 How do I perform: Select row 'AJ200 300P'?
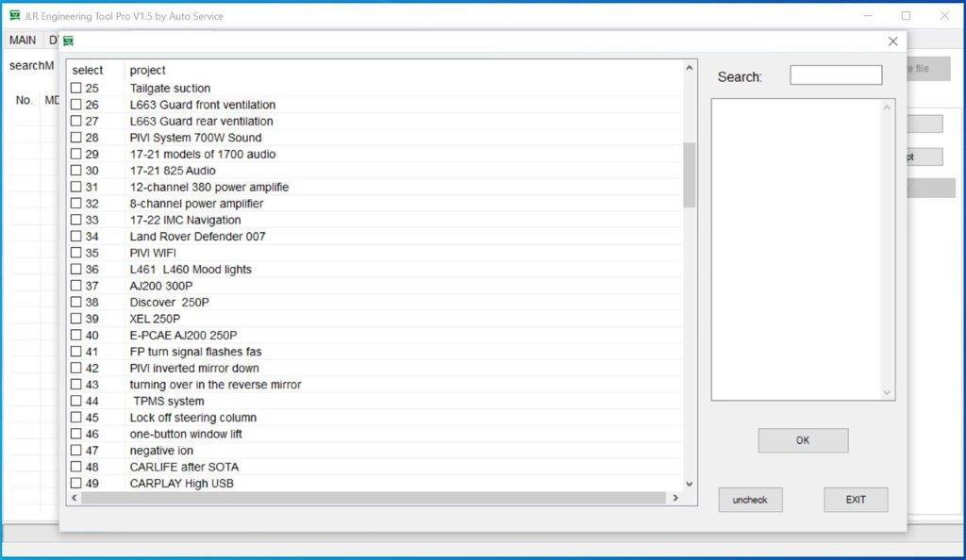coord(375,286)
